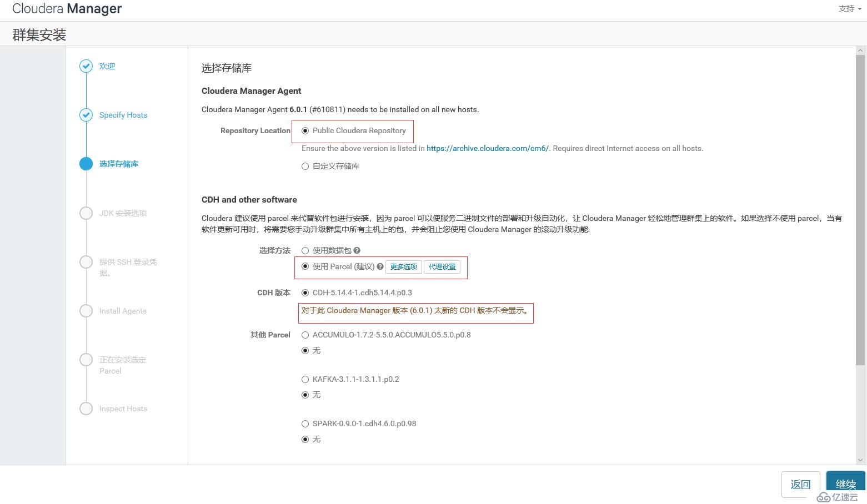Click the 选择存储库 page heading

click(x=227, y=68)
